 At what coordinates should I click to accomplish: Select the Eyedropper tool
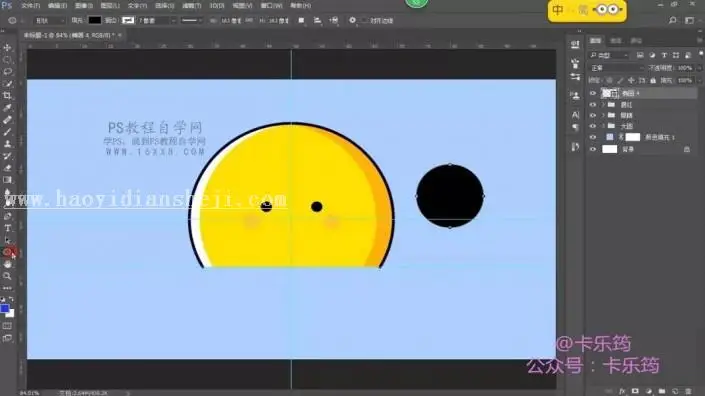tap(7, 107)
